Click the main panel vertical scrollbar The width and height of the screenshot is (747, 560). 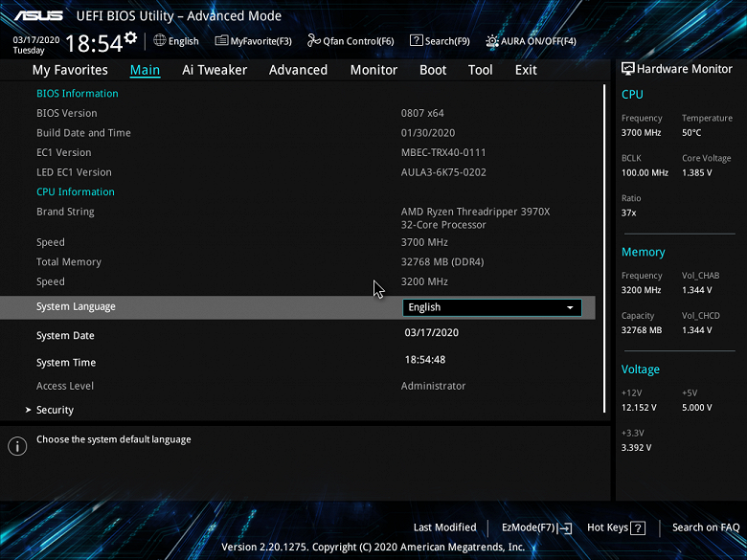click(604, 249)
